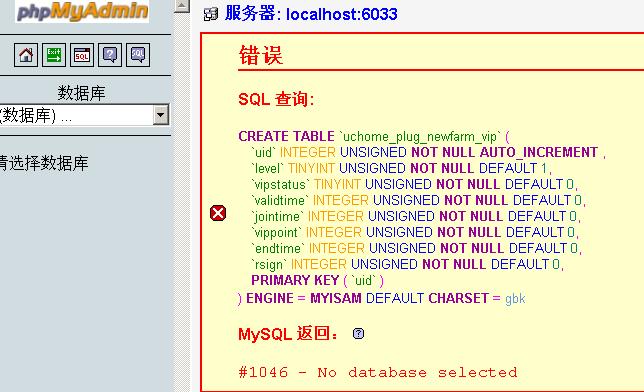Click the red X error icon

[x=218, y=213]
